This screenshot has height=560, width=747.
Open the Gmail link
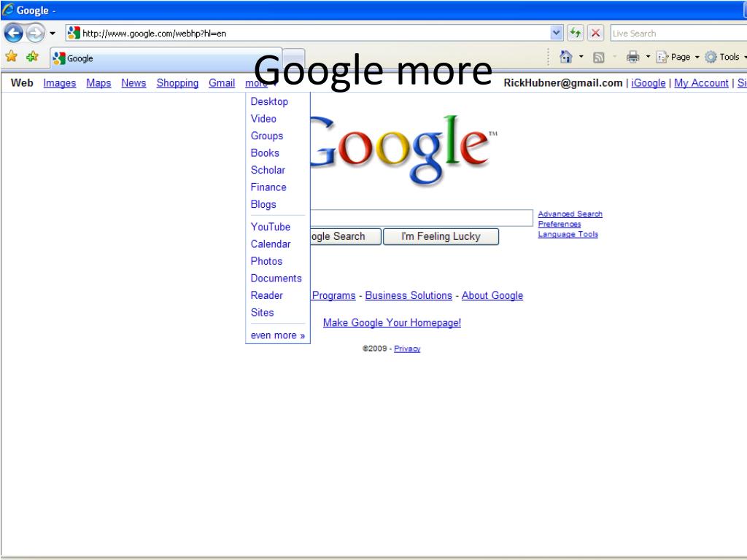point(222,83)
